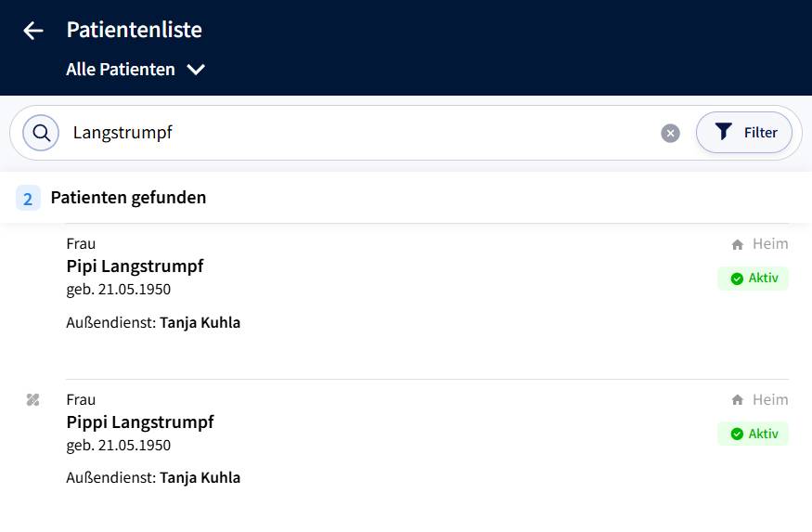Click the search magnifier icon

tap(41, 133)
